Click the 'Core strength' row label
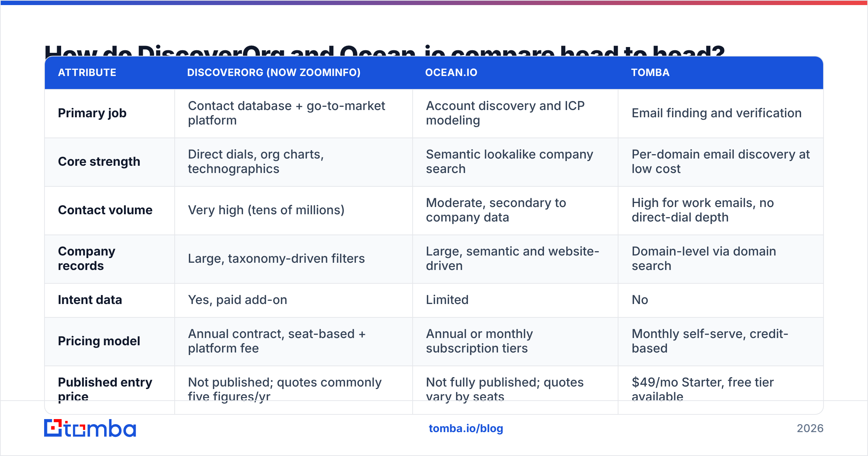This screenshot has height=456, width=868. pyautogui.click(x=99, y=161)
